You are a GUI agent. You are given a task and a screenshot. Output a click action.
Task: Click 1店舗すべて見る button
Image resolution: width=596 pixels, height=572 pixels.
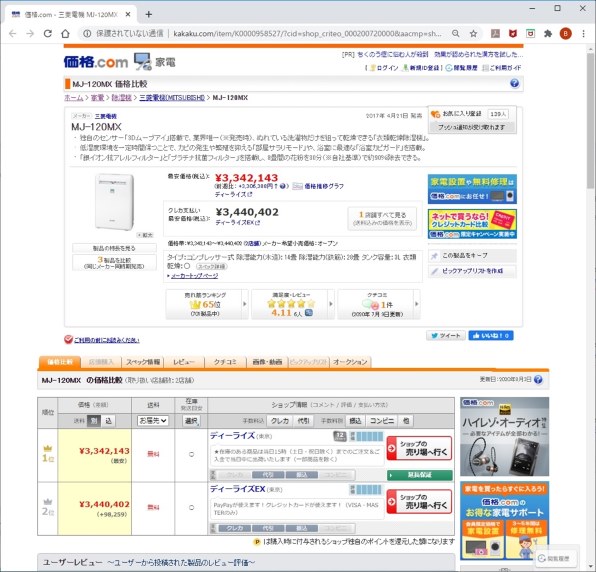[x=382, y=218]
